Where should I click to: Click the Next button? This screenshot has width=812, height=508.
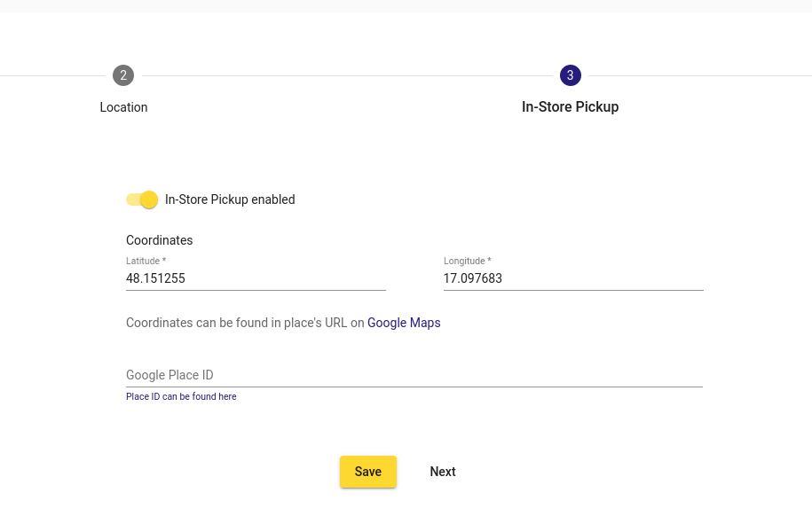pyautogui.click(x=443, y=472)
